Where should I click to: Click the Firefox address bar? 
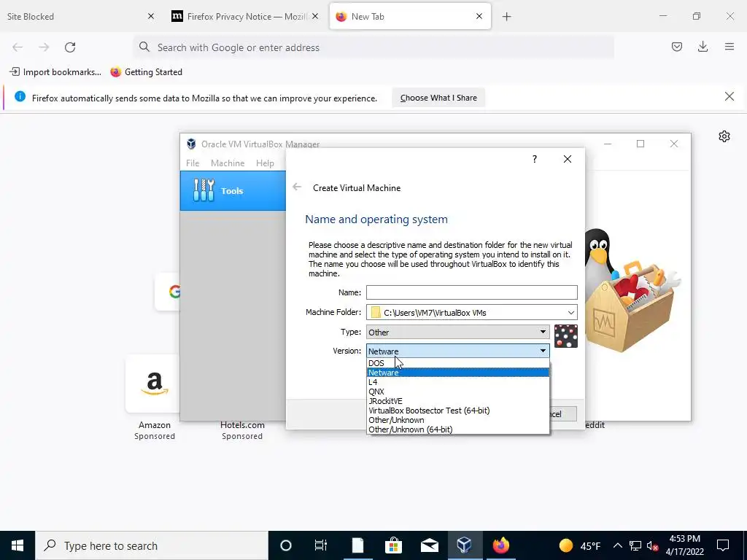tap(373, 47)
